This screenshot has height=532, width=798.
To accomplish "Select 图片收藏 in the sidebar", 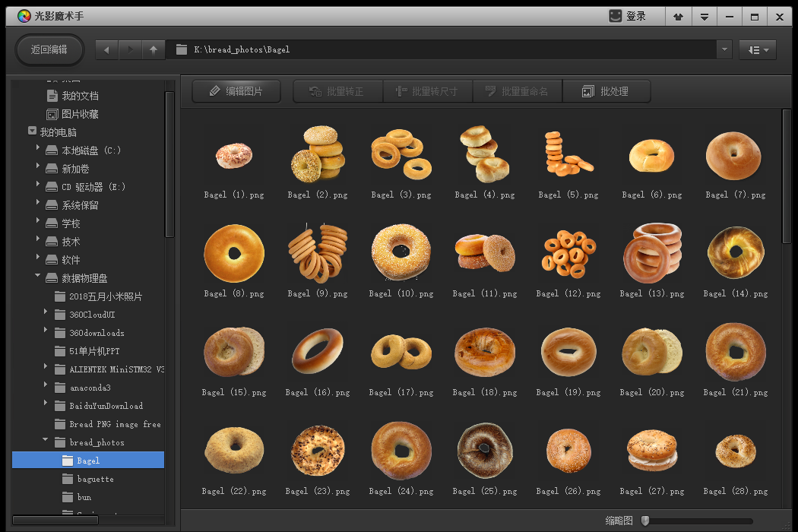I will 80,114.
